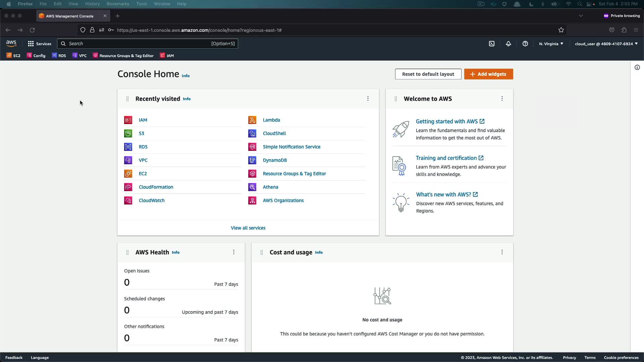Viewport: 644px width, 362px height.
Task: Open the Services grid menu
Action: [39, 44]
